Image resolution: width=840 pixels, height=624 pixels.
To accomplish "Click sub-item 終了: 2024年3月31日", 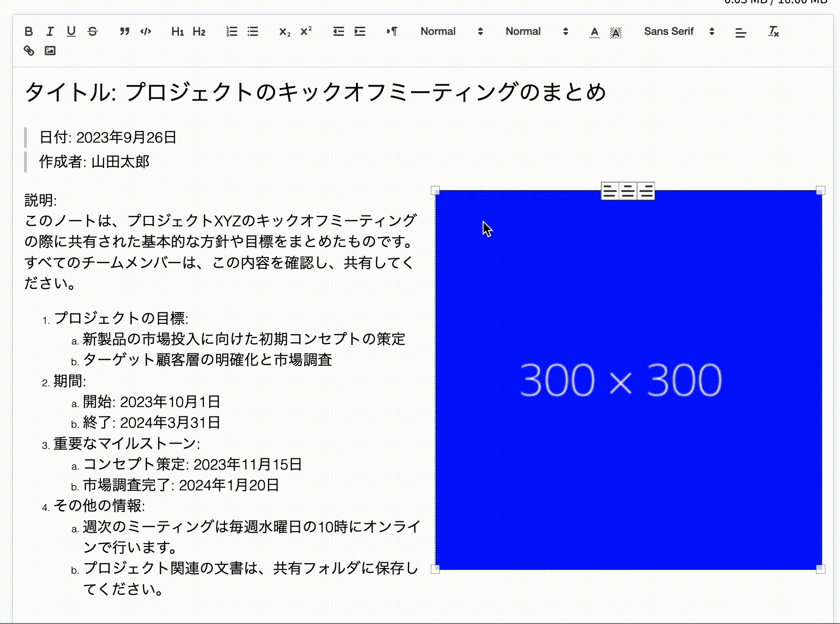I will coord(152,423).
